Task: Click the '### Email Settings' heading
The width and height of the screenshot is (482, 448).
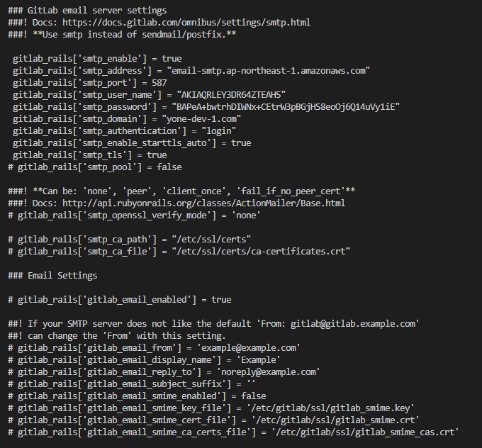Action: point(52,276)
